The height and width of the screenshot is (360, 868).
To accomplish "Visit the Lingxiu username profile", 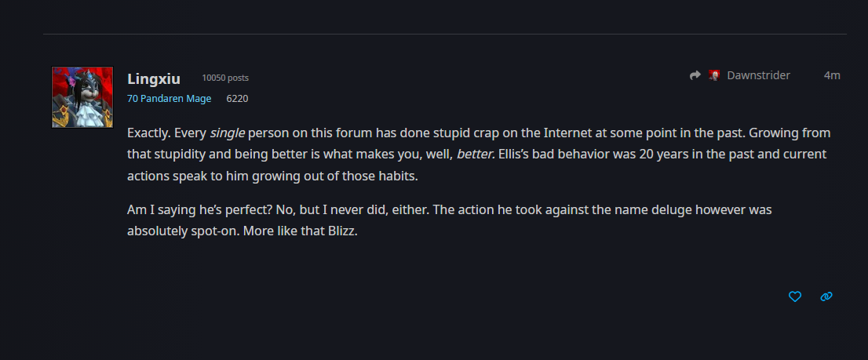I will 154,78.
